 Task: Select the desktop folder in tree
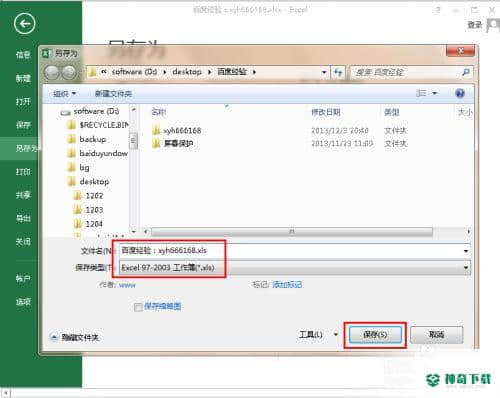pyautogui.click(x=88, y=182)
